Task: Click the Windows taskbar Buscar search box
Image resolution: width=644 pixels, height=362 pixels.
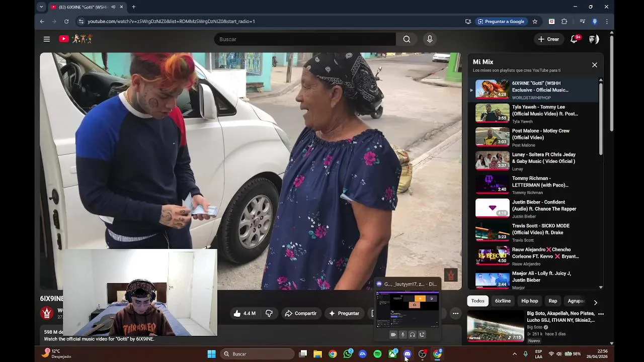Action: (258, 354)
